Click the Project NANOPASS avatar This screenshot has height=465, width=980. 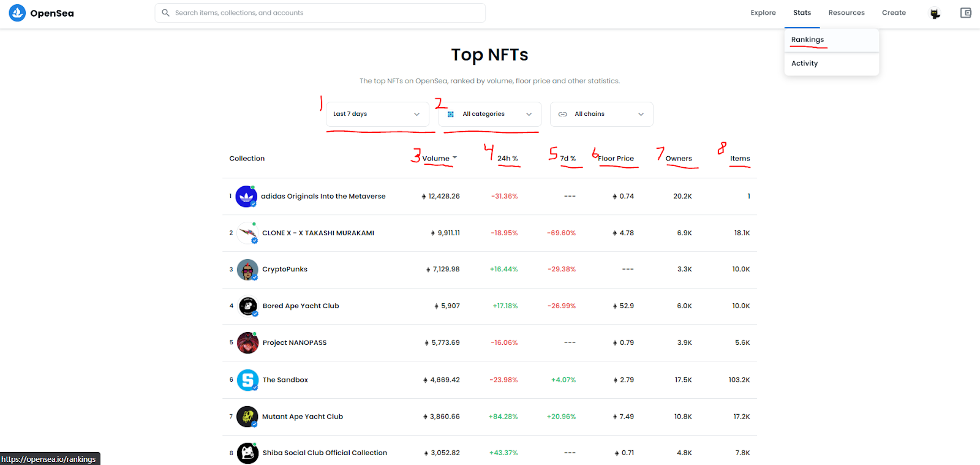pos(248,343)
